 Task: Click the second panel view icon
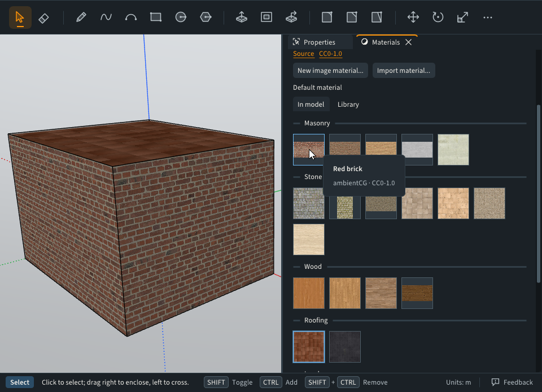[352, 18]
